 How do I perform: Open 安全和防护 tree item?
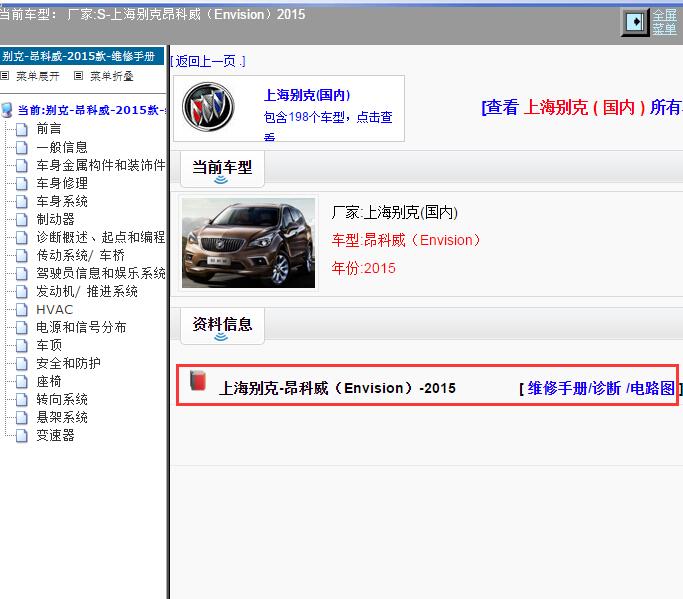pyautogui.click(x=68, y=363)
